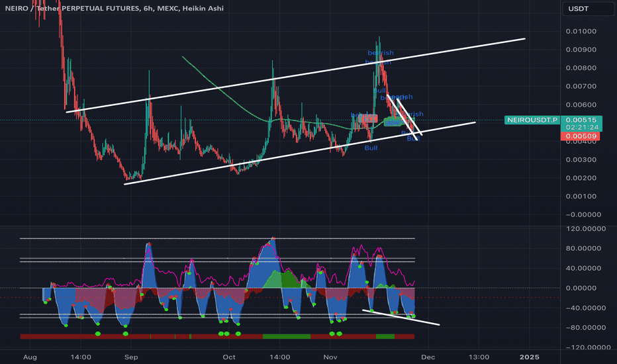Click the 13:00 label on time axis

[x=479, y=357]
